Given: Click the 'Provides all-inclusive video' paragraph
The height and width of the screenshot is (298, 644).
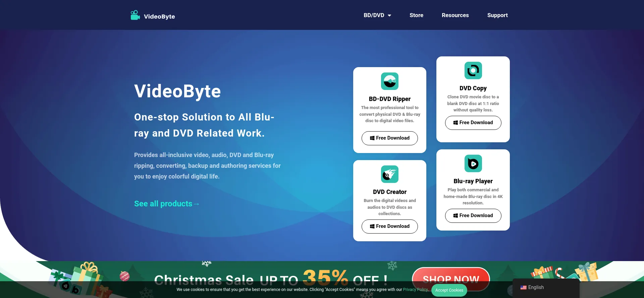Looking at the screenshot, I should pos(207,166).
